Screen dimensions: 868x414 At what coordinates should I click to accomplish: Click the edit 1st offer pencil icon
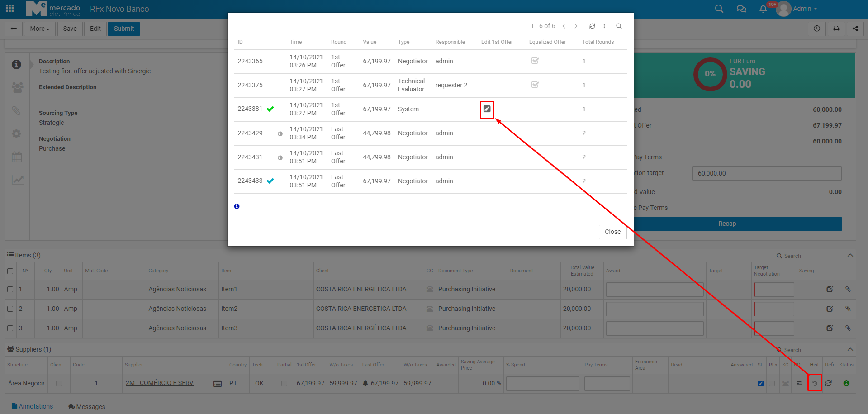coord(487,109)
